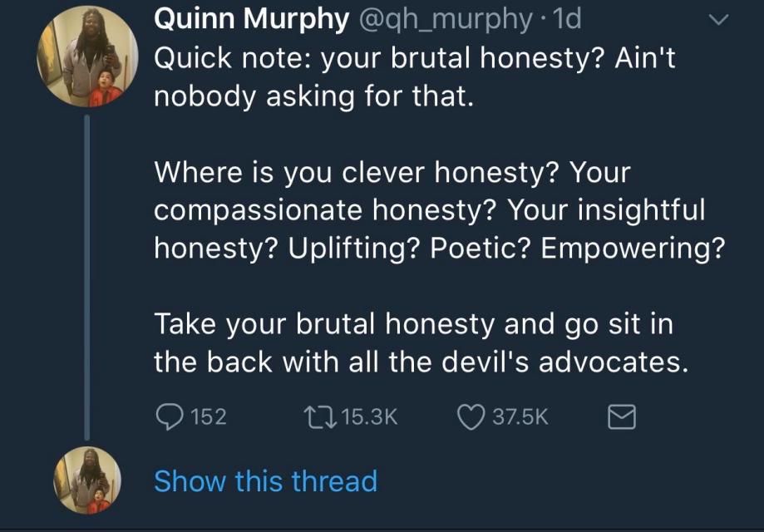
Task: Click the vertical thread connector line
Action: coord(86,274)
